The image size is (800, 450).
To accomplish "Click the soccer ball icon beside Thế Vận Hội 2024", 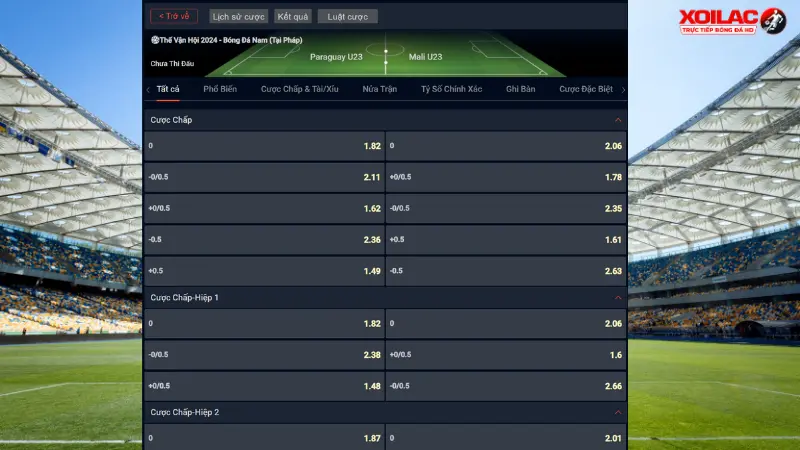I will pos(155,40).
